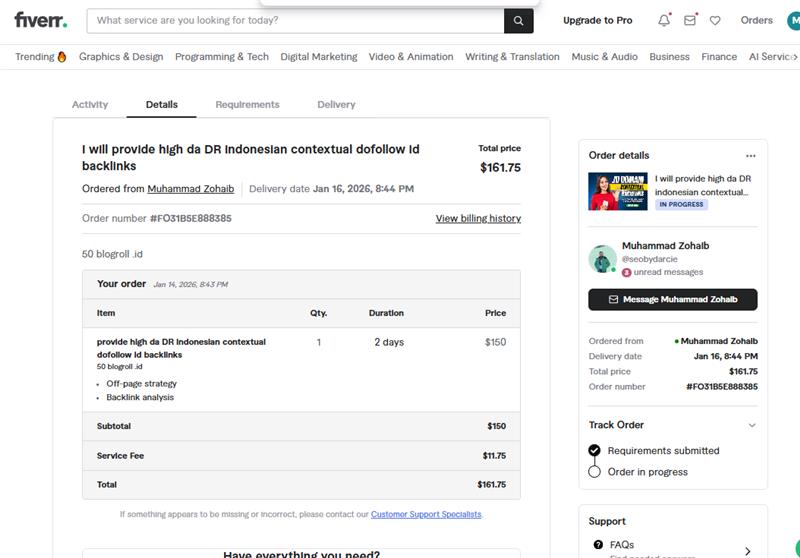Open the inbox envelope icon

click(x=690, y=20)
